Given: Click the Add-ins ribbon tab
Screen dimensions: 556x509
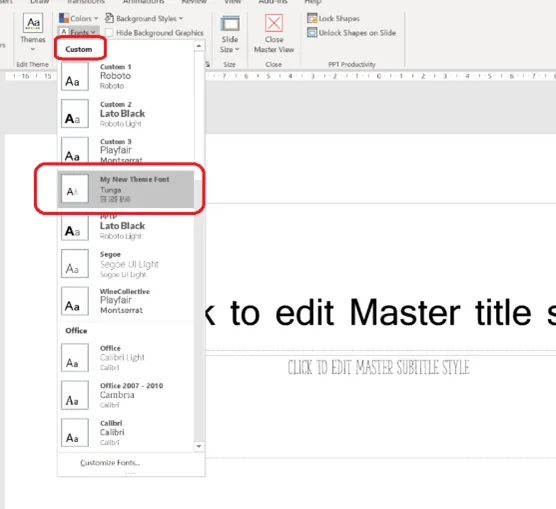Looking at the screenshot, I should pyautogui.click(x=273, y=2).
